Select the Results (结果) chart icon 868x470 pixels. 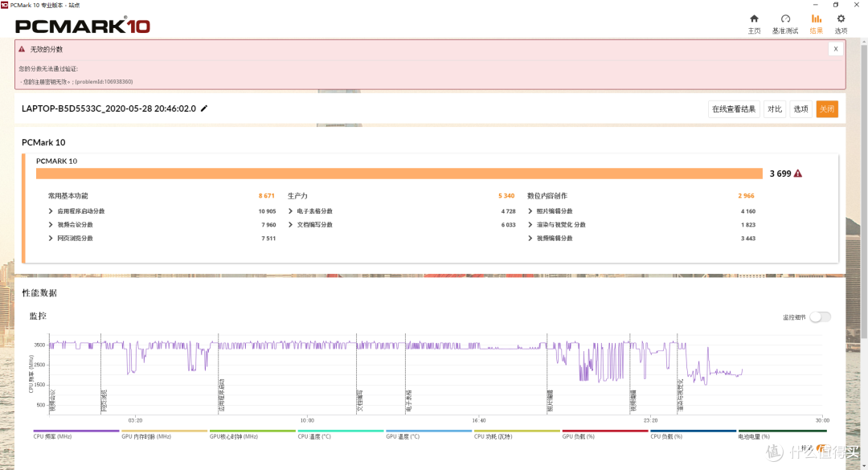[816, 18]
